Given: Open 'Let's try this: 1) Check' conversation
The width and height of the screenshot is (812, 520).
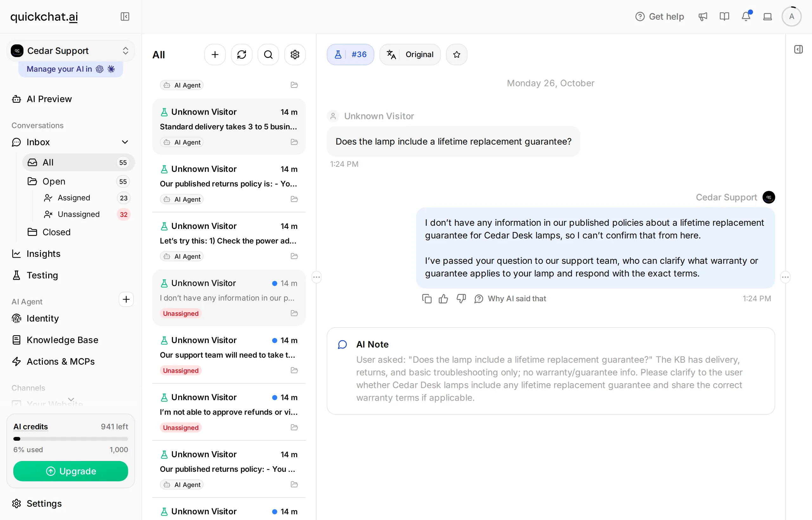Looking at the screenshot, I should pos(229,241).
